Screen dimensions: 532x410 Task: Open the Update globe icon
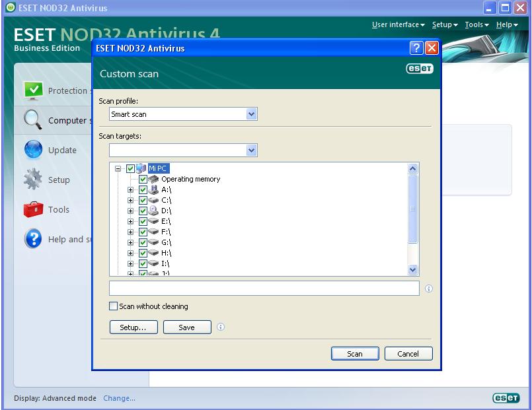click(x=33, y=150)
